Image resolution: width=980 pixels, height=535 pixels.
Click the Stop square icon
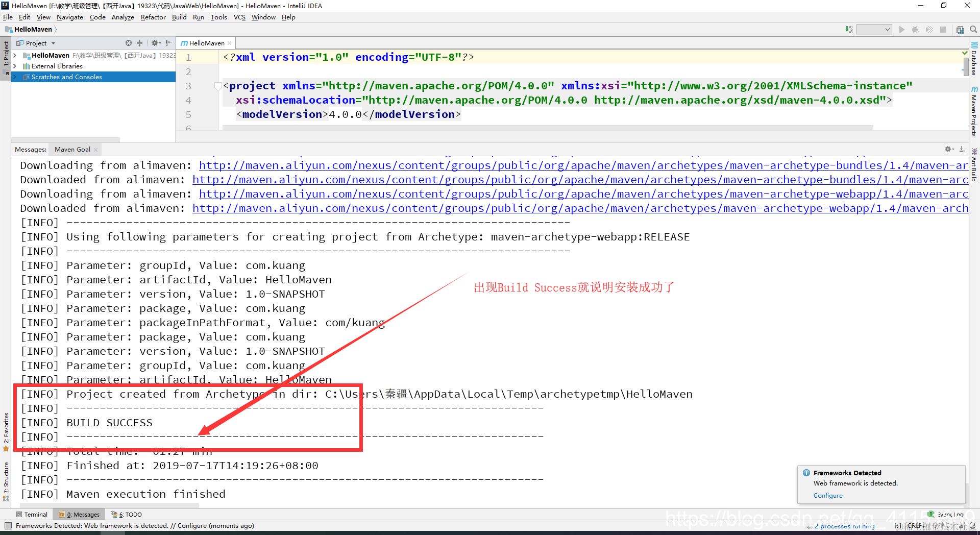pos(943,30)
